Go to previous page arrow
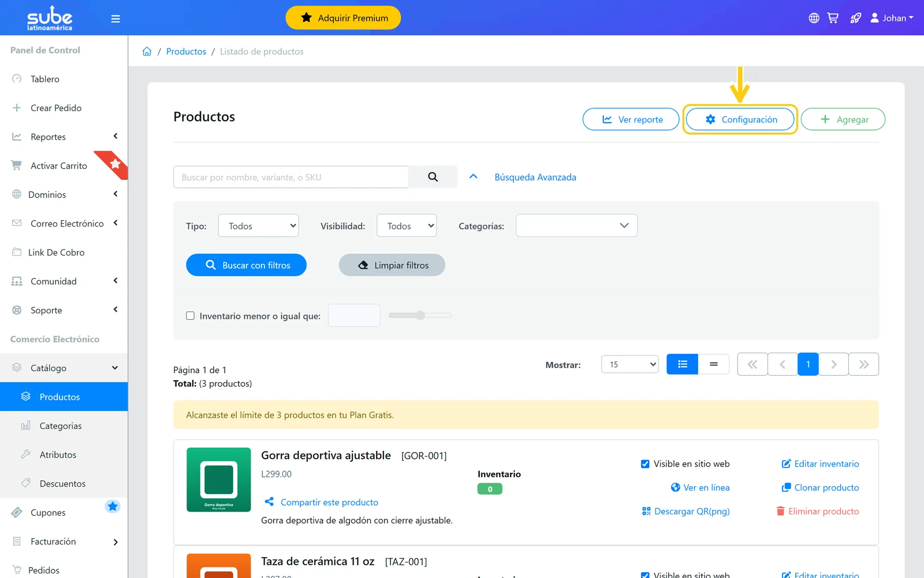Viewport: 924px width, 578px height. coord(783,364)
